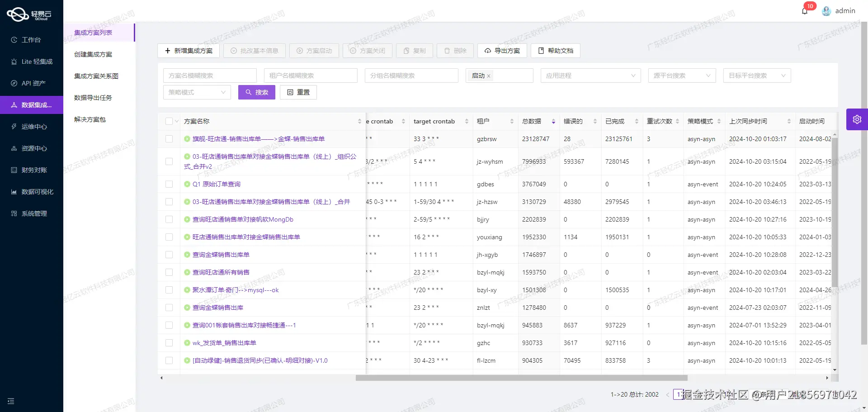The width and height of the screenshot is (868, 412).
Task: Expand the header selection dropdown chevron
Action: tap(176, 121)
